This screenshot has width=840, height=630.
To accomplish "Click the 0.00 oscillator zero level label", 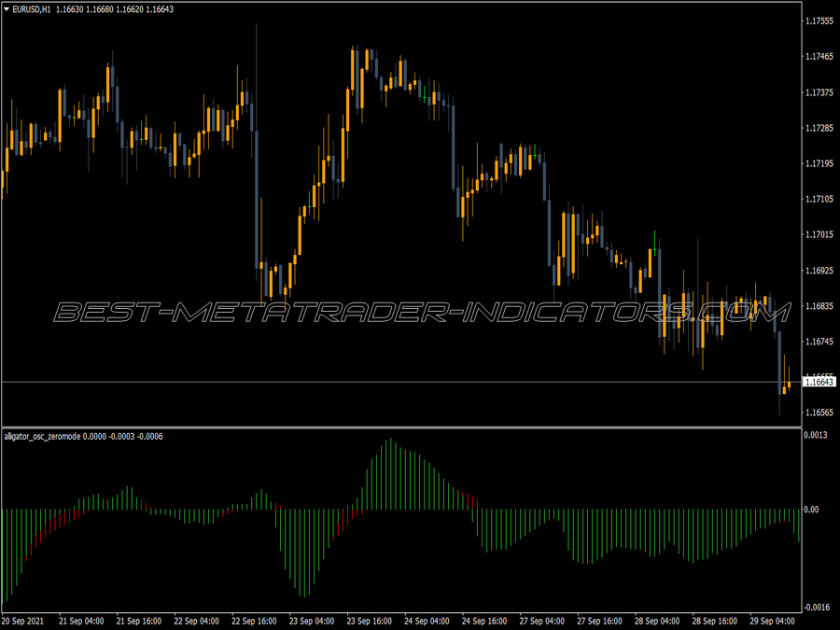I will click(x=811, y=509).
